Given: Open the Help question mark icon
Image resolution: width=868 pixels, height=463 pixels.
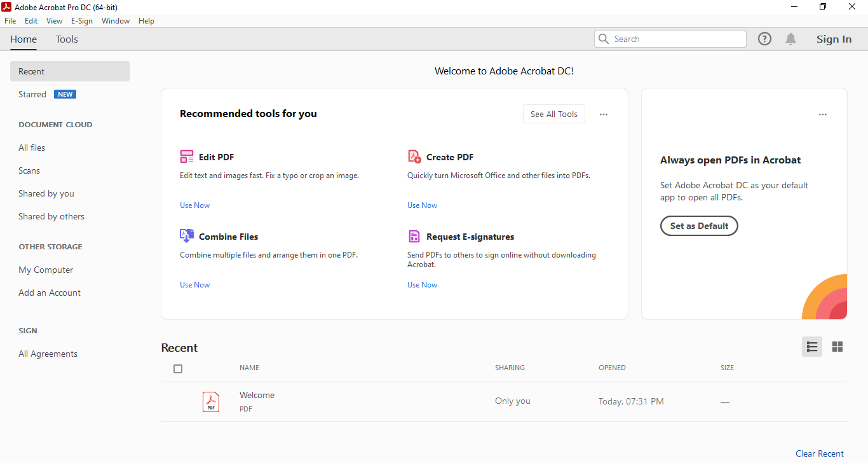Looking at the screenshot, I should (764, 39).
